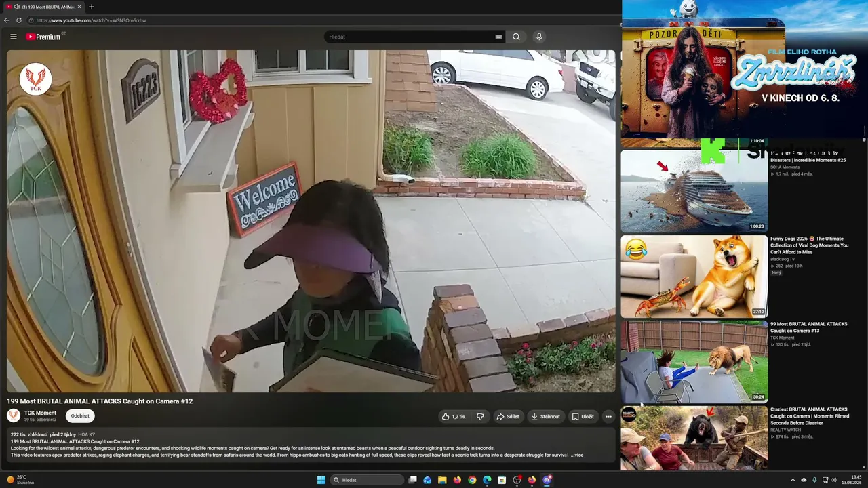Click the video title text
The image size is (868, 488).
click(x=100, y=401)
